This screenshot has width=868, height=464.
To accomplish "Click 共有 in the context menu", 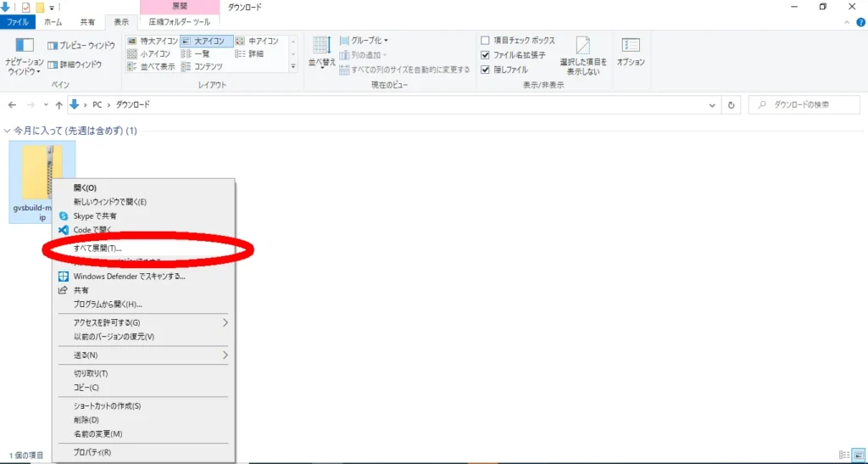I will [143, 290].
